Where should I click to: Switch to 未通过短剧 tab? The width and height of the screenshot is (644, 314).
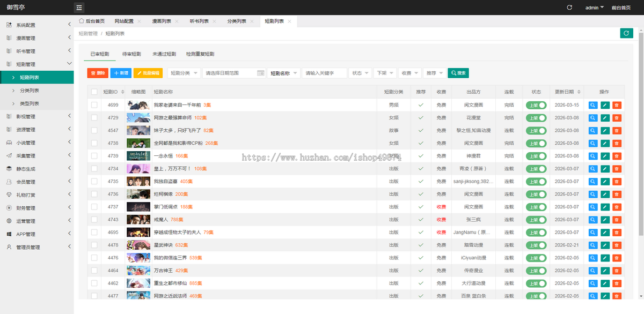(x=164, y=54)
